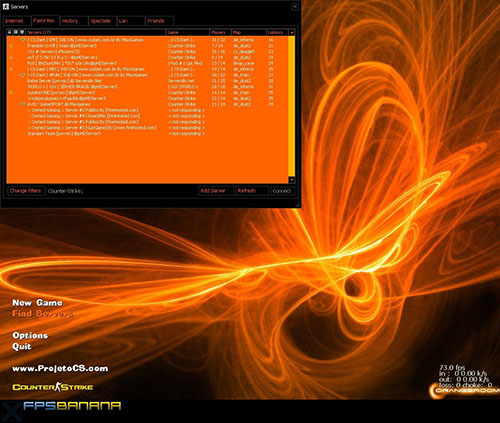Click the green shield icon on the first server row
Screen dimensions: 500x423
(23, 40)
